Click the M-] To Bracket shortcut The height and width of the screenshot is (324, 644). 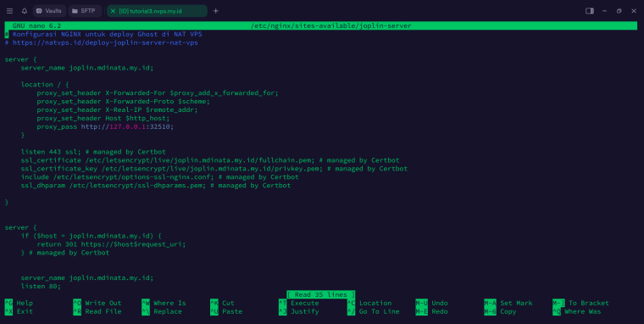coord(580,303)
